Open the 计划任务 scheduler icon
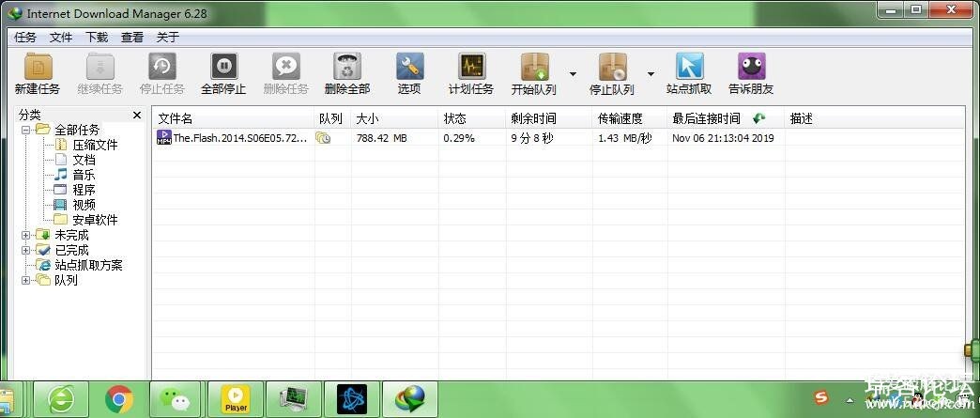Image resolution: width=980 pixels, height=418 pixels. [x=471, y=67]
